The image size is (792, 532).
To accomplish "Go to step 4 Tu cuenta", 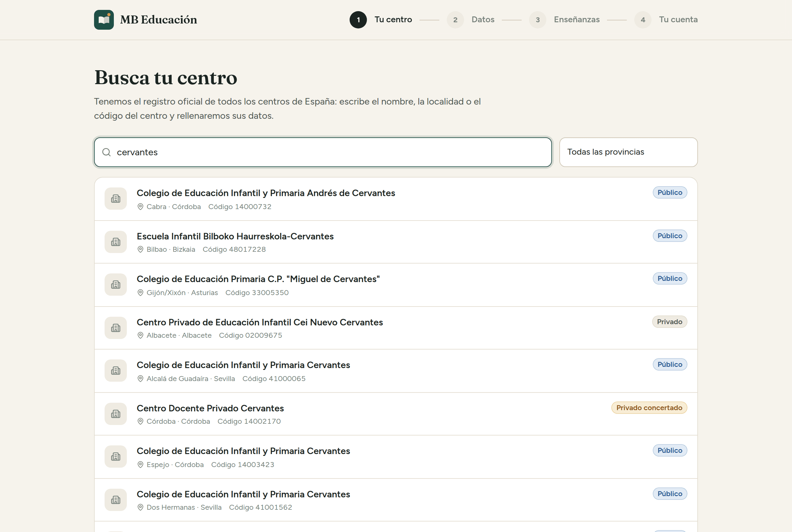I will click(x=666, y=20).
